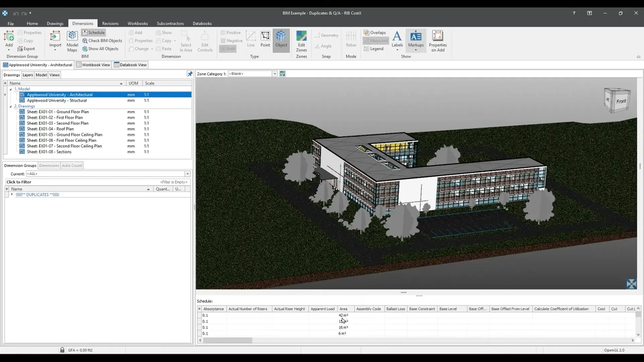
Task: Open the Layers panel tab
Action: (x=28, y=75)
